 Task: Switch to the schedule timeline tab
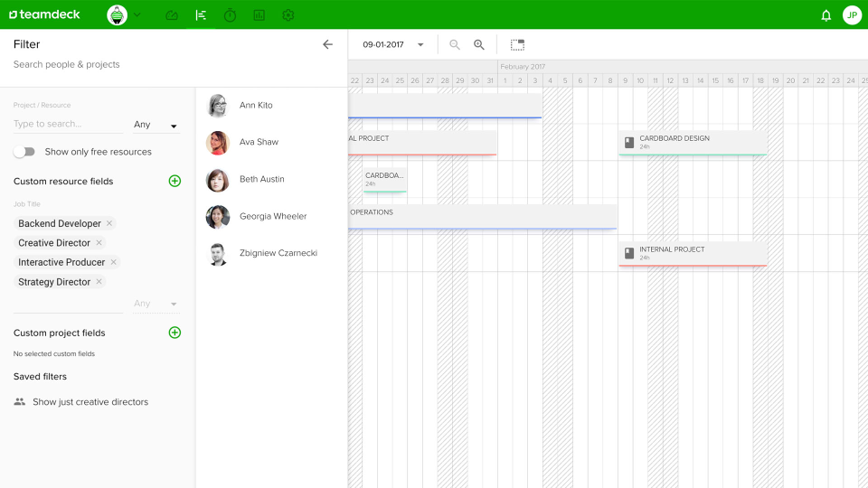coord(201,15)
